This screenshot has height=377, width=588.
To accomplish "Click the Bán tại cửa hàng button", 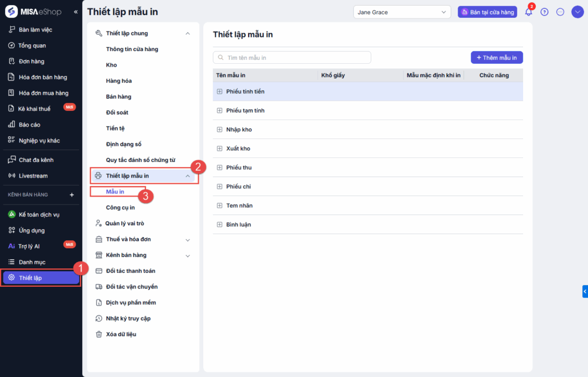I will [487, 12].
